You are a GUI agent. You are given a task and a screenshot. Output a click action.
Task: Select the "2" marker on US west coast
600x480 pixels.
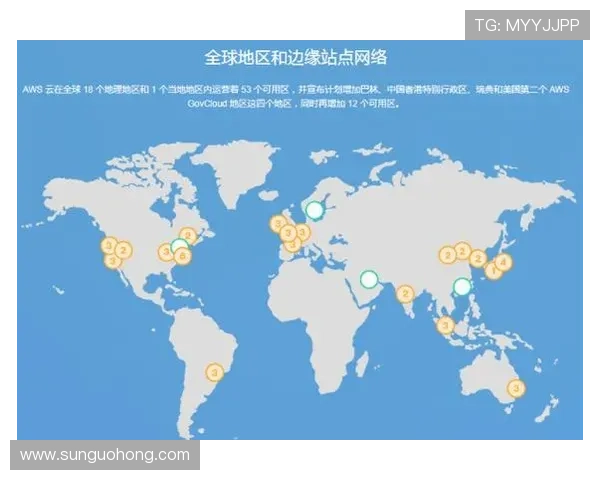[x=123, y=251]
